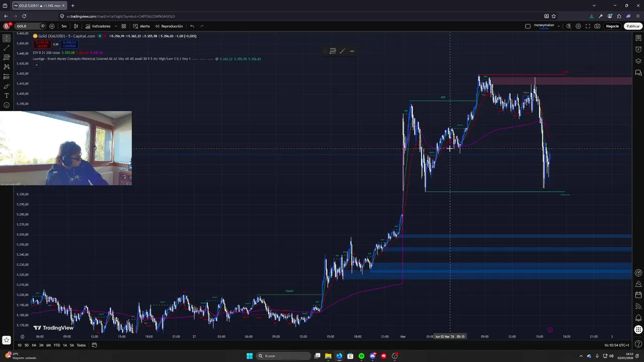This screenshot has width=644, height=362.
Task: Select line tool in floating drawing toolbar
Action: pos(342,51)
